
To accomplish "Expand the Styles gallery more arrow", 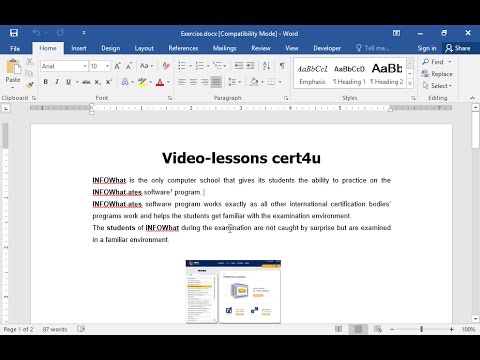I will pyautogui.click(x=410, y=83).
